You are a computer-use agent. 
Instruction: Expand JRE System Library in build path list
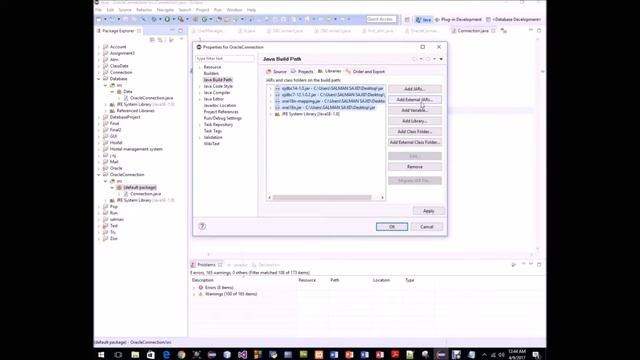click(x=270, y=114)
